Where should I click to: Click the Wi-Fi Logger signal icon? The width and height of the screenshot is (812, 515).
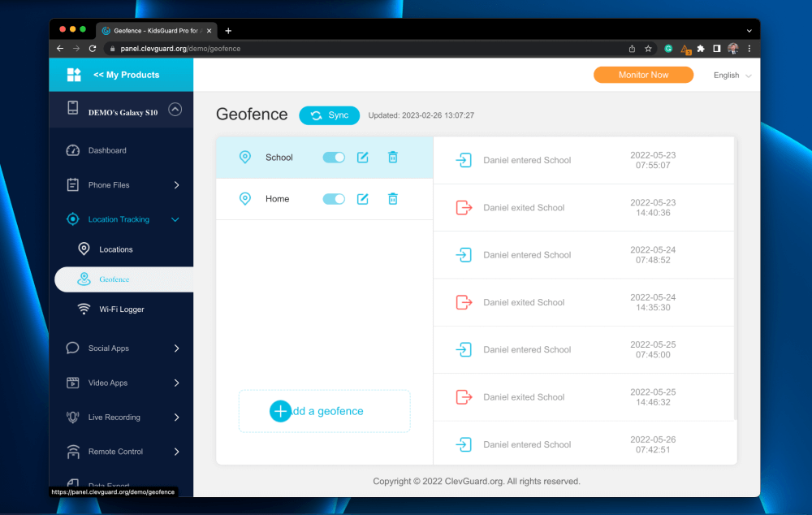84,309
